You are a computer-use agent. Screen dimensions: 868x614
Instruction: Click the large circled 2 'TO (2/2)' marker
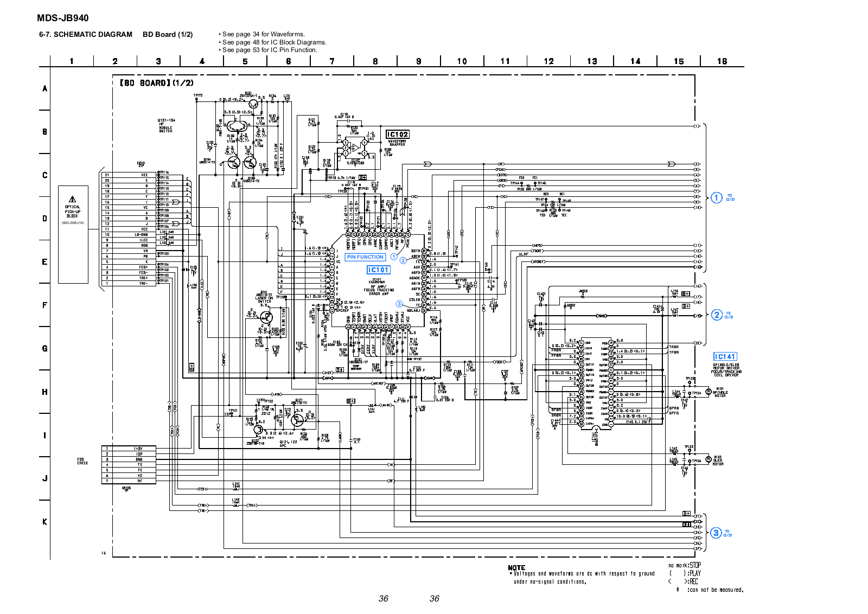click(717, 315)
